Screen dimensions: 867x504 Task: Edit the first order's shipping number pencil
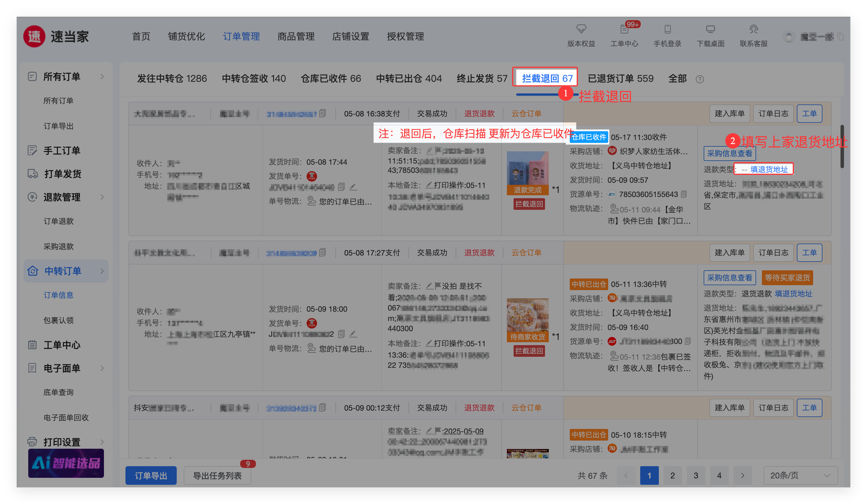(x=353, y=187)
